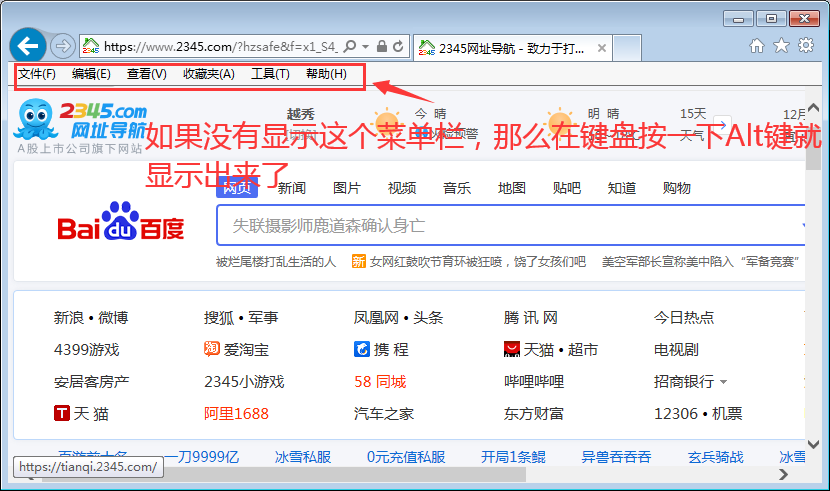Open the 安居客房产 link
The image size is (830, 491).
92,382
